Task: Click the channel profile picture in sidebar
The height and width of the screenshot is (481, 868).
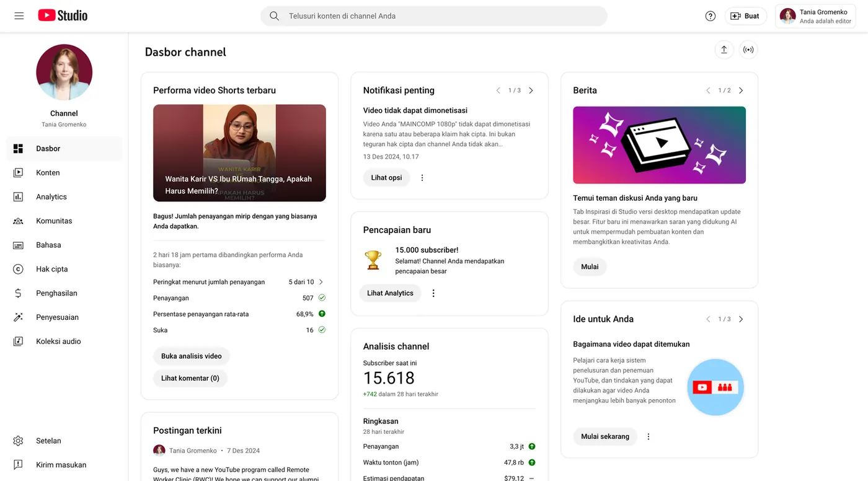Action: click(x=64, y=72)
